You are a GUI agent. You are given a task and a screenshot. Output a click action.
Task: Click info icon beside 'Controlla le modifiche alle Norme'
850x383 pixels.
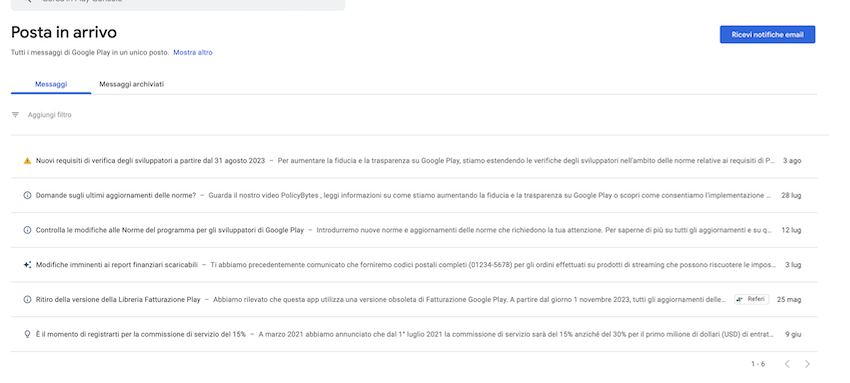[27, 230]
